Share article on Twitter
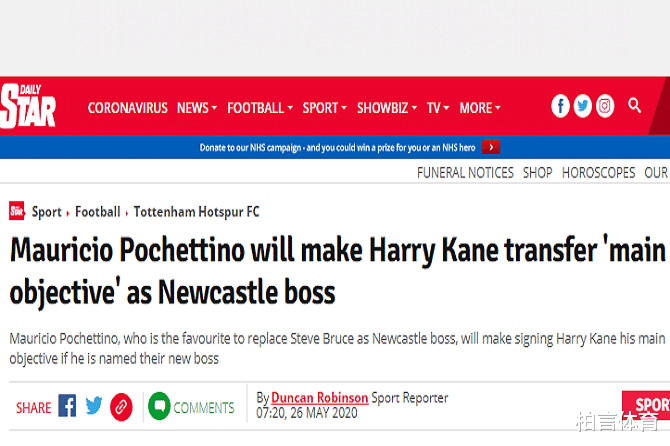The width and height of the screenshot is (670, 446). 94,406
